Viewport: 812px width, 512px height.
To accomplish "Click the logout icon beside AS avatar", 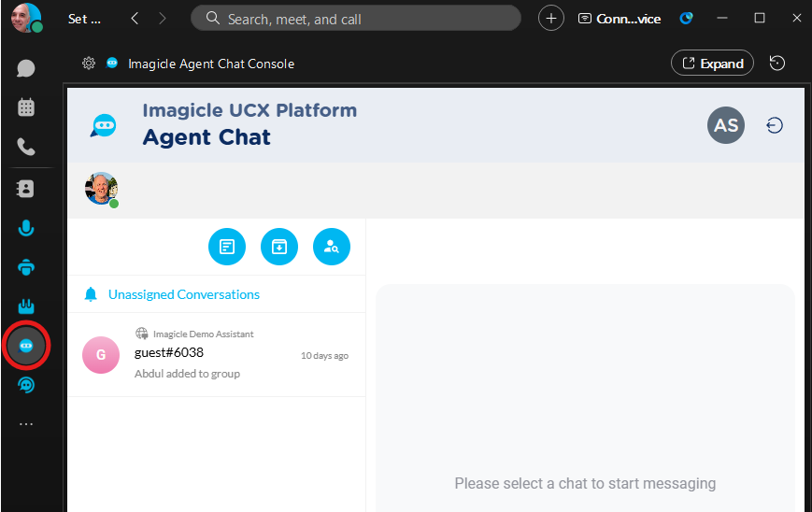I will [x=775, y=125].
